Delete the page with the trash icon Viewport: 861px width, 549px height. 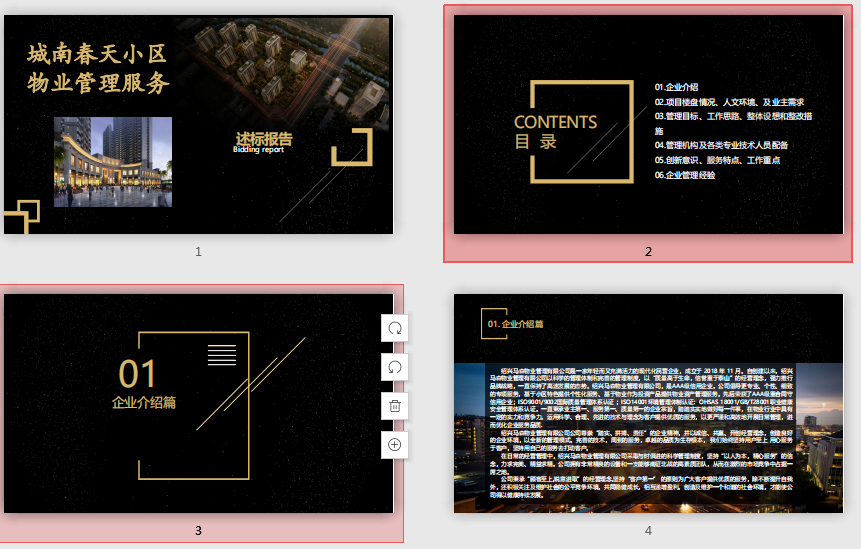coord(395,406)
